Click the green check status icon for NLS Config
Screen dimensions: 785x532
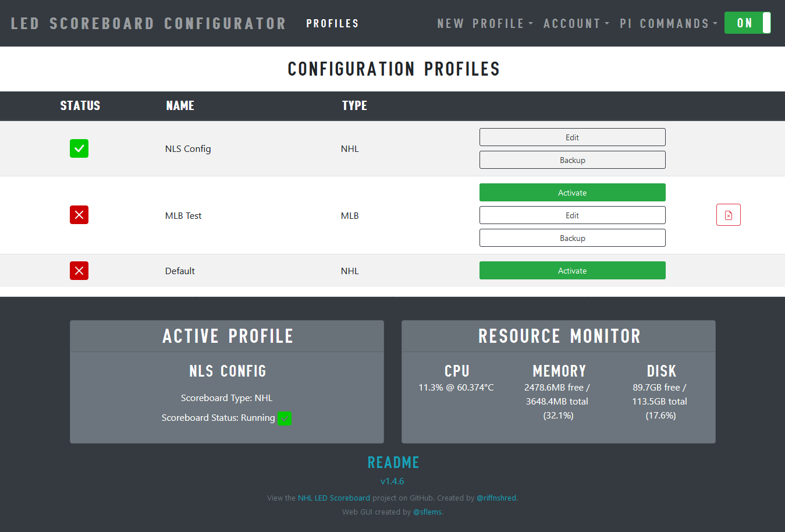click(x=79, y=148)
